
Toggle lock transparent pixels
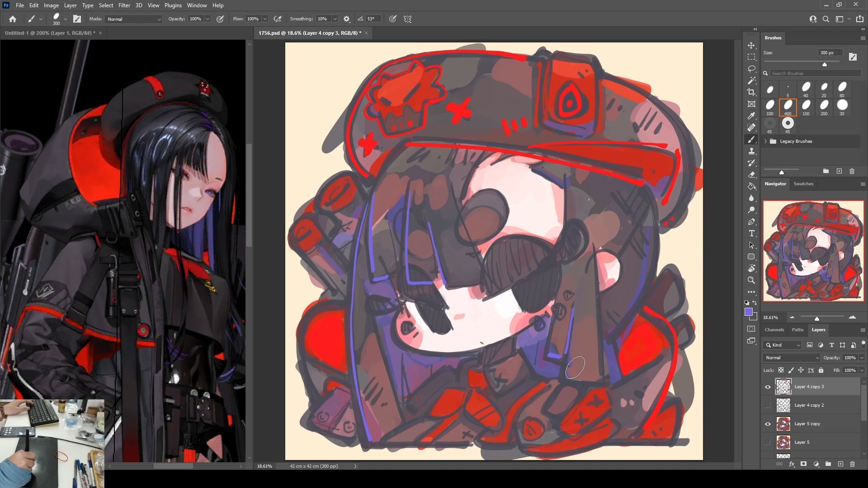(x=781, y=370)
